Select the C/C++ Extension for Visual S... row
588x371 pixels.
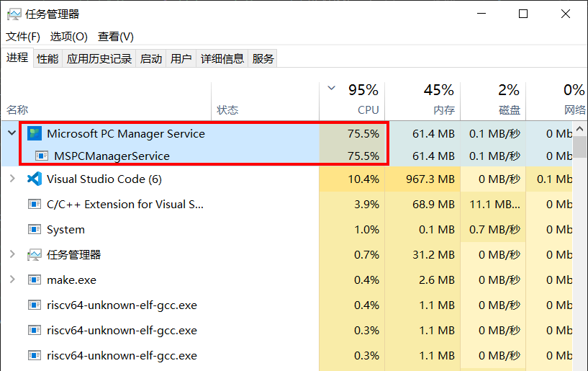click(287, 205)
